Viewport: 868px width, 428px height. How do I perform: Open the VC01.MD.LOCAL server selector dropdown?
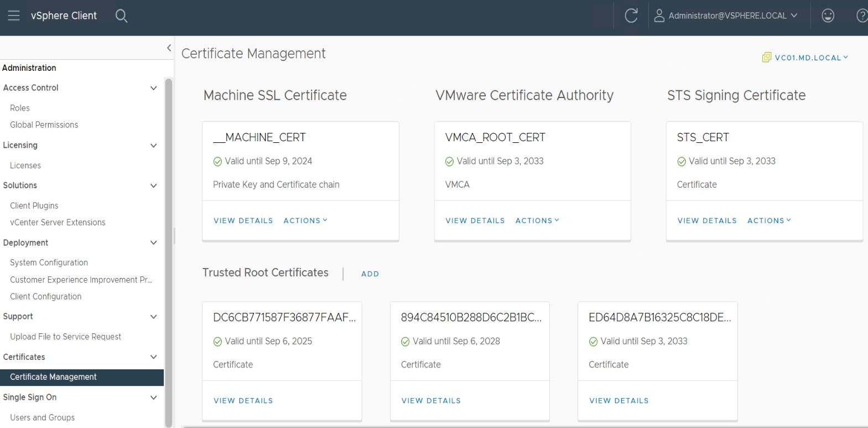(x=811, y=58)
